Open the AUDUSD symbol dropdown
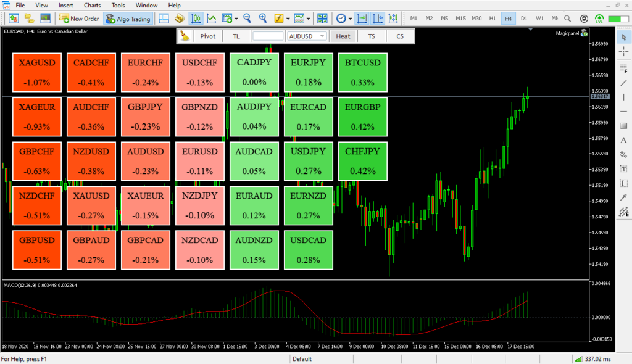The image size is (632, 364). click(x=307, y=36)
